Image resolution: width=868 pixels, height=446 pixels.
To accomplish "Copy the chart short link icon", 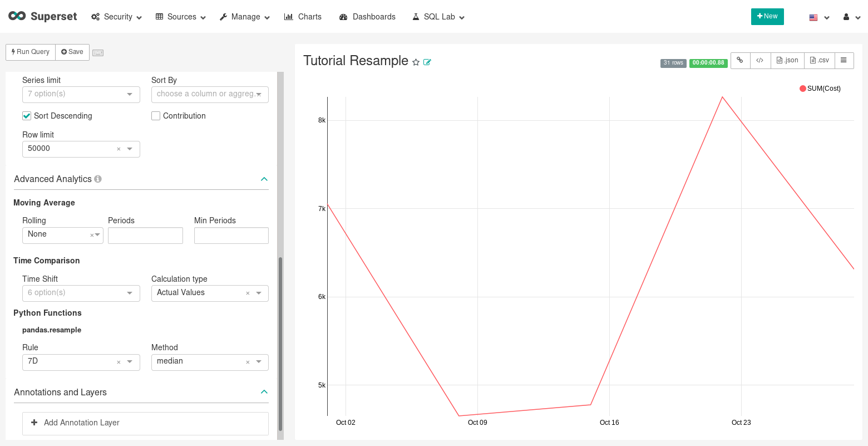I will [x=740, y=60].
